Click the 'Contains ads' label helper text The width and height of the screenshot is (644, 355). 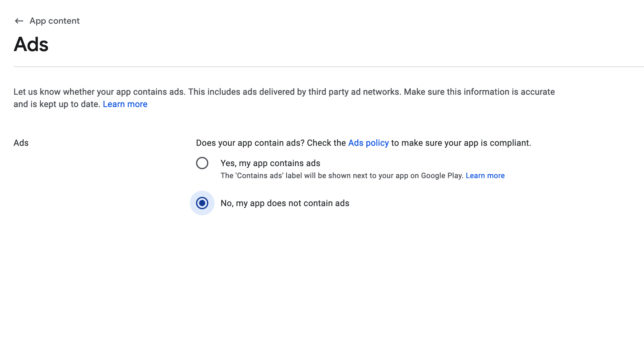(x=342, y=176)
